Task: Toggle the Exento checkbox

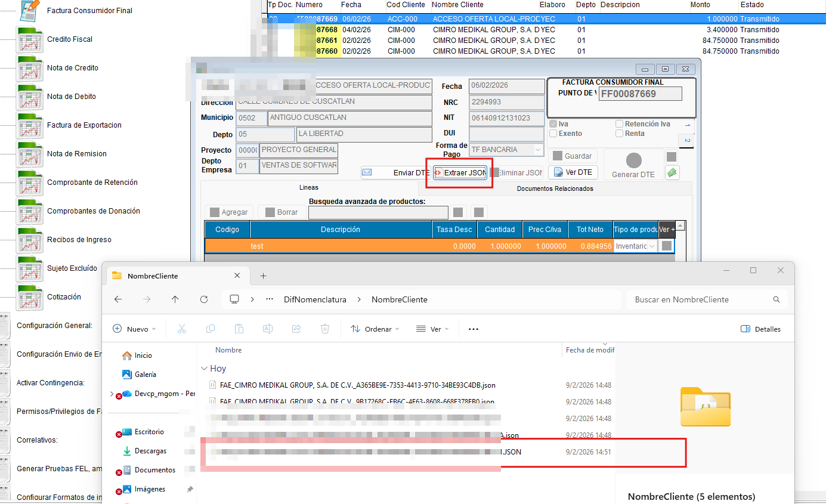Action: coord(553,134)
